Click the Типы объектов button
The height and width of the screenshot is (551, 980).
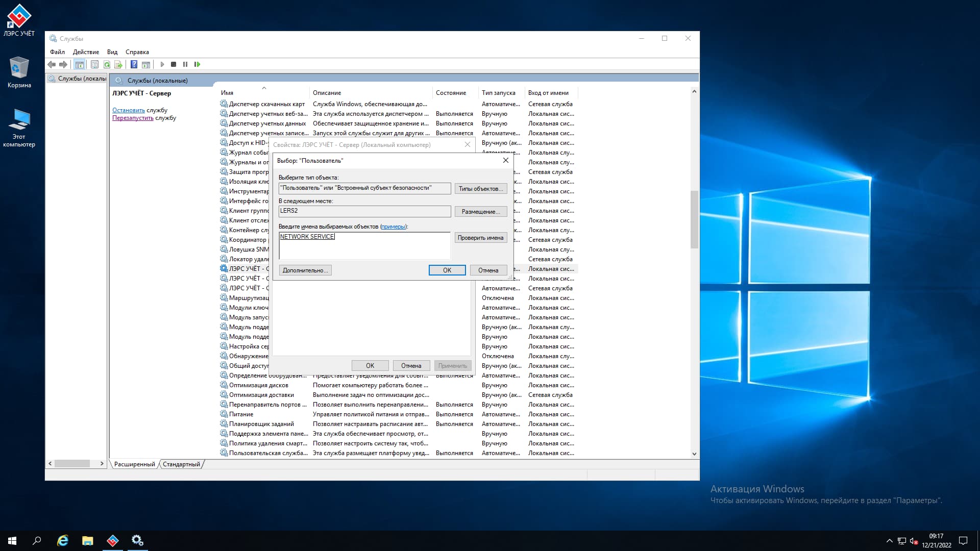(481, 189)
